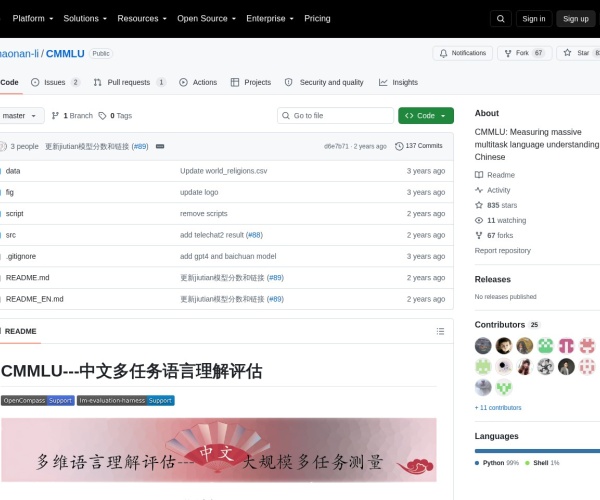Open the fig folder

(x=10, y=192)
